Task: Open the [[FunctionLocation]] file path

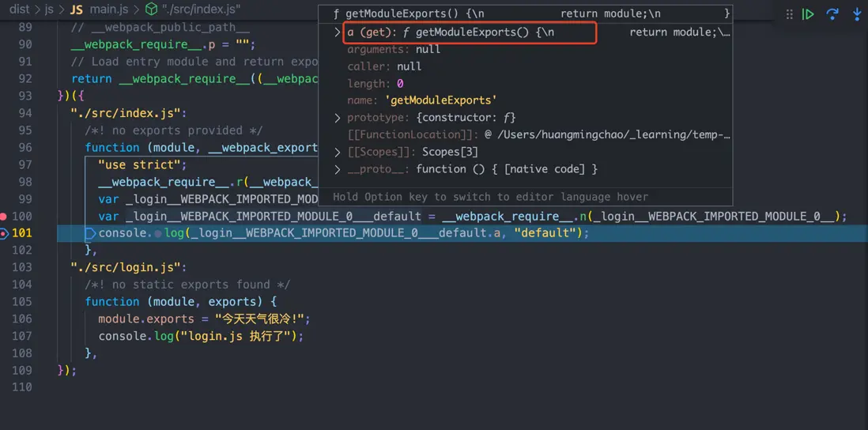Action: coord(608,134)
